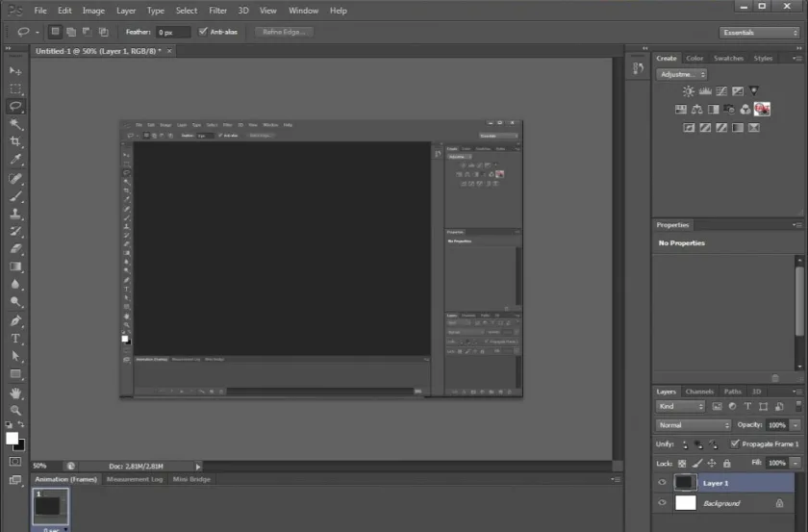This screenshot has height=532, width=808.
Task: Select the Eraser tool
Action: click(15, 249)
